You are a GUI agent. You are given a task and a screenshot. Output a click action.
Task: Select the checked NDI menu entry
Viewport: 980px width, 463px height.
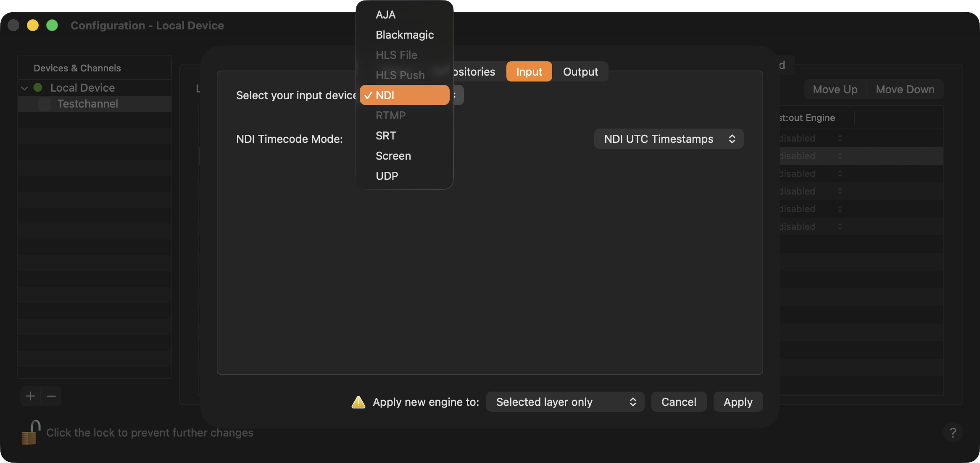tap(404, 95)
